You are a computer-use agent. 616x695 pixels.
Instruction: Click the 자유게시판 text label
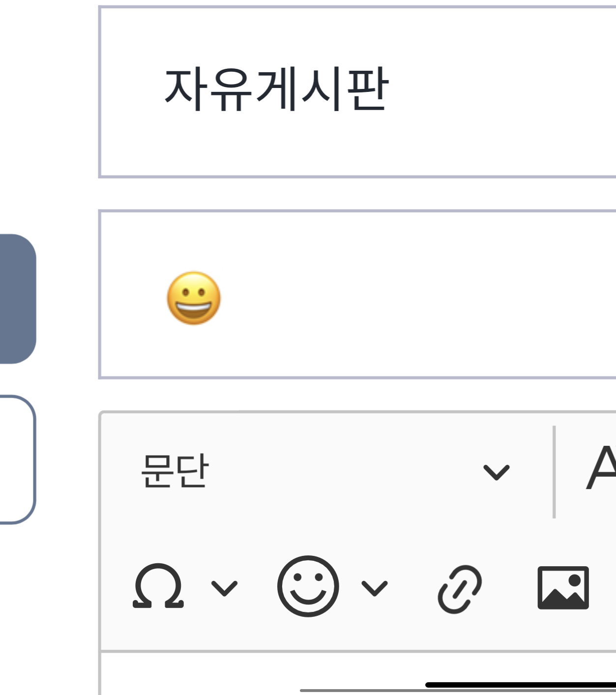click(276, 90)
